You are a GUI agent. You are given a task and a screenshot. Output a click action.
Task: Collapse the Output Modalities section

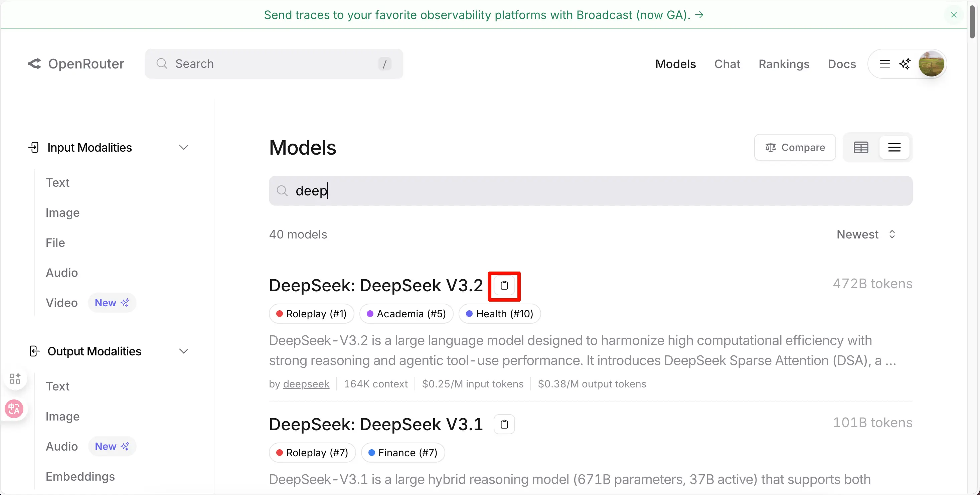click(184, 351)
